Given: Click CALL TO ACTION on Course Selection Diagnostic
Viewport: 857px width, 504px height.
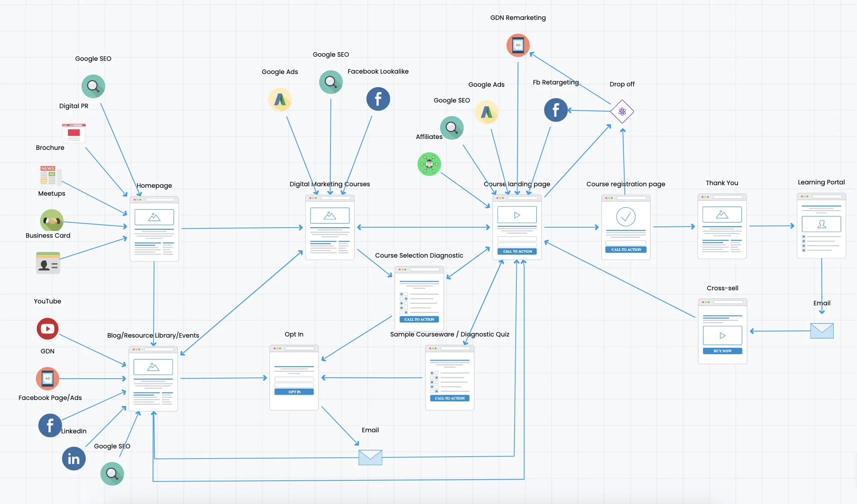Looking at the screenshot, I should 419,320.
